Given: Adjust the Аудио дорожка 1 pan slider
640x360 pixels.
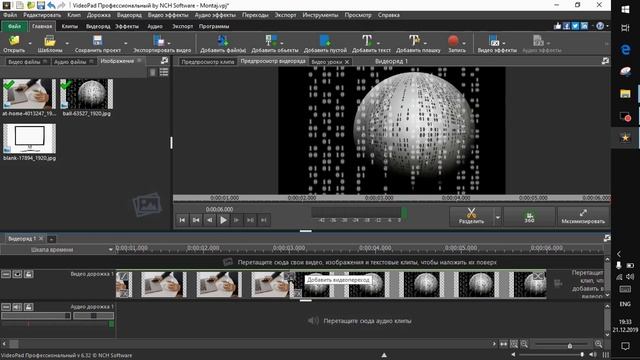Looking at the screenshot, I should (x=93, y=316).
